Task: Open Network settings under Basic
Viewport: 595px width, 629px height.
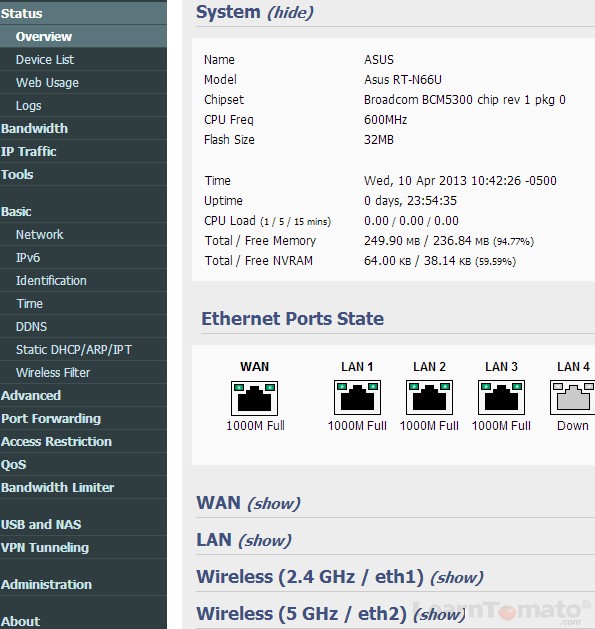Action: 83,234
